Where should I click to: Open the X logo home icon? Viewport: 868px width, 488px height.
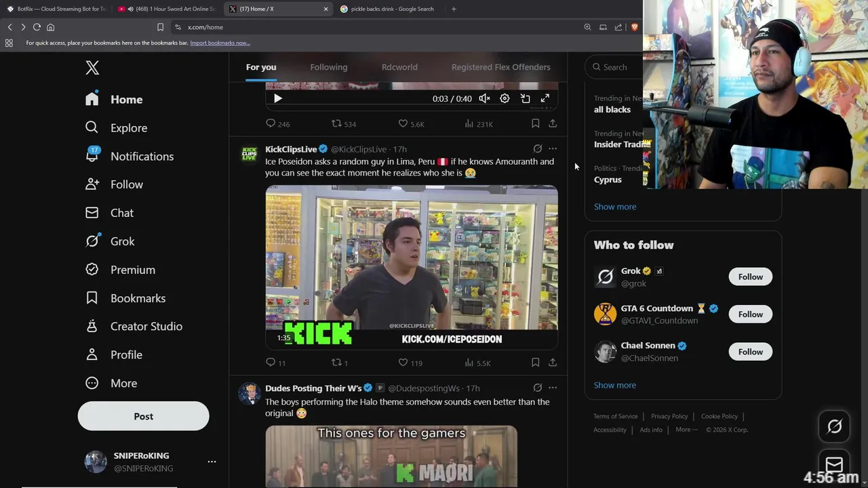92,68
